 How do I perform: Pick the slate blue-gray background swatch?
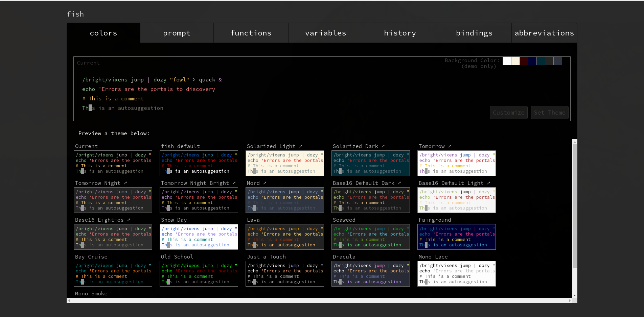click(557, 61)
